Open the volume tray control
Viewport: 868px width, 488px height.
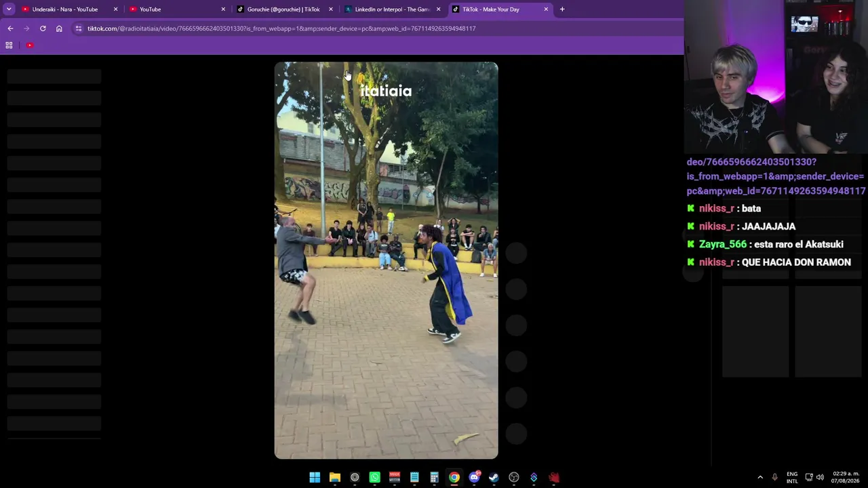[820, 478]
